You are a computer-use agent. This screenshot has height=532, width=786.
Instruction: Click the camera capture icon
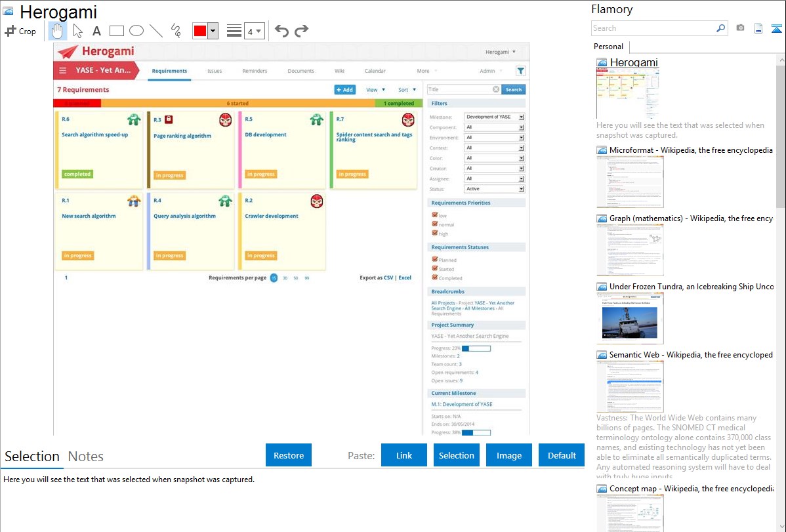click(x=740, y=28)
